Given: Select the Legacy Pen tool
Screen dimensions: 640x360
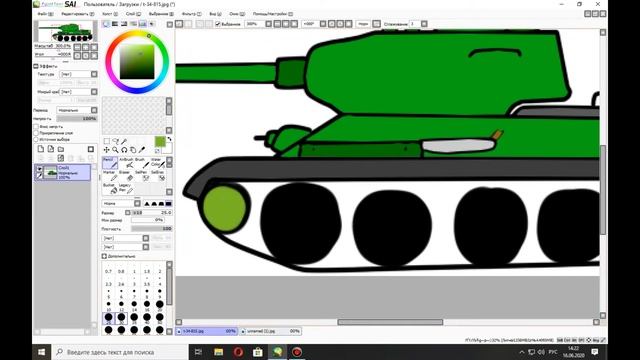Looking at the screenshot, I should coord(126,188).
